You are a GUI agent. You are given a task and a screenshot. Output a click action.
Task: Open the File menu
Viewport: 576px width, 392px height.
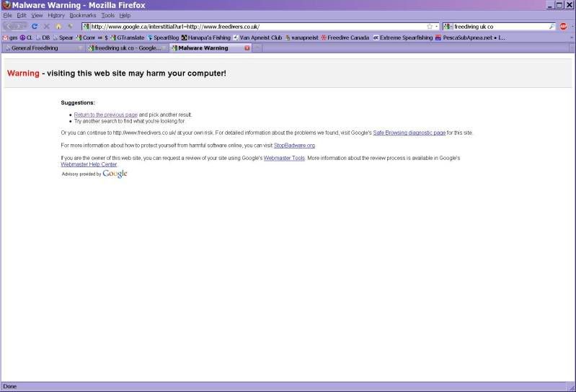coord(7,15)
